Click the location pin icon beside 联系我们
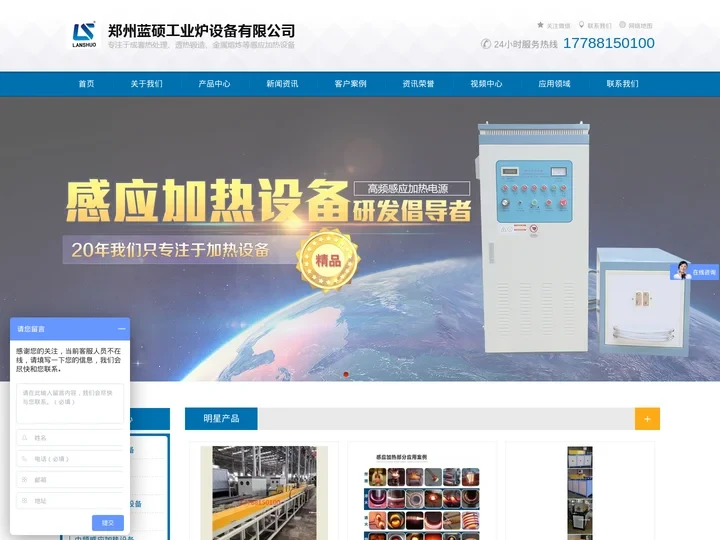Image resolution: width=720 pixels, height=540 pixels. (x=581, y=25)
